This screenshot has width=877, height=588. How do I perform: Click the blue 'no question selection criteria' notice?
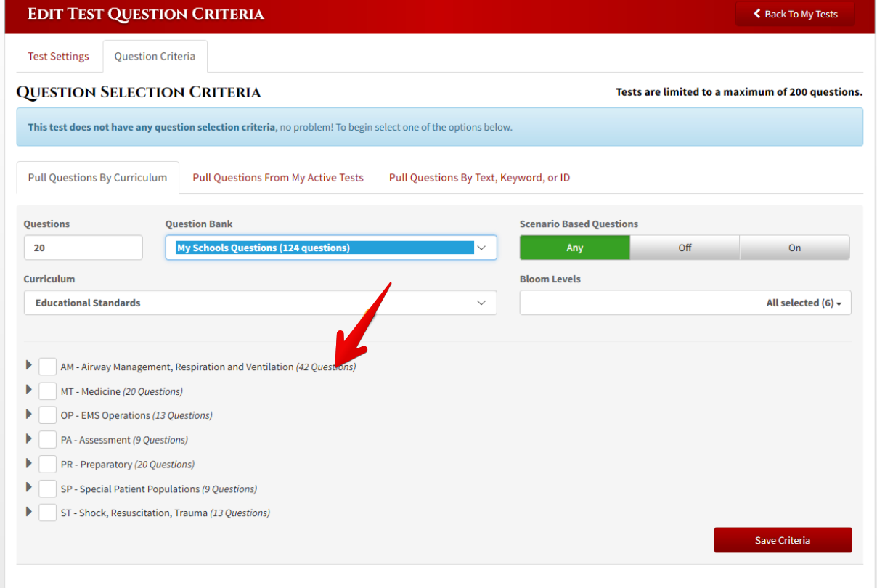(440, 127)
